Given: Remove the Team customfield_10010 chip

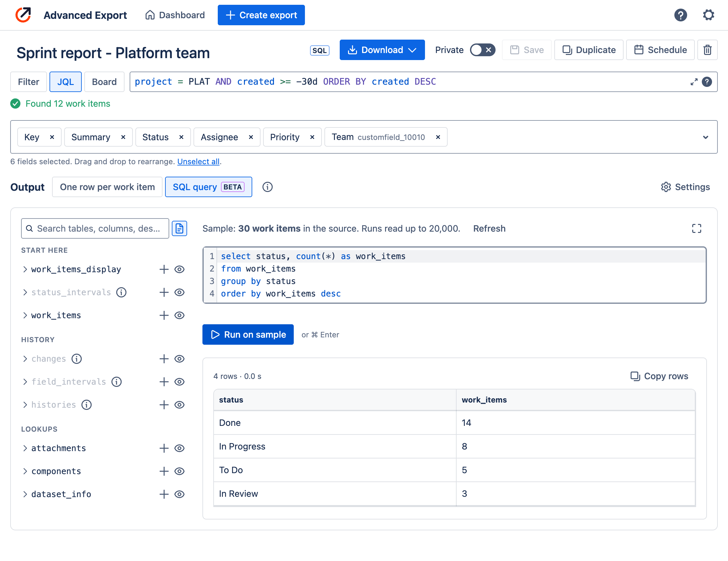Looking at the screenshot, I should pos(438,137).
